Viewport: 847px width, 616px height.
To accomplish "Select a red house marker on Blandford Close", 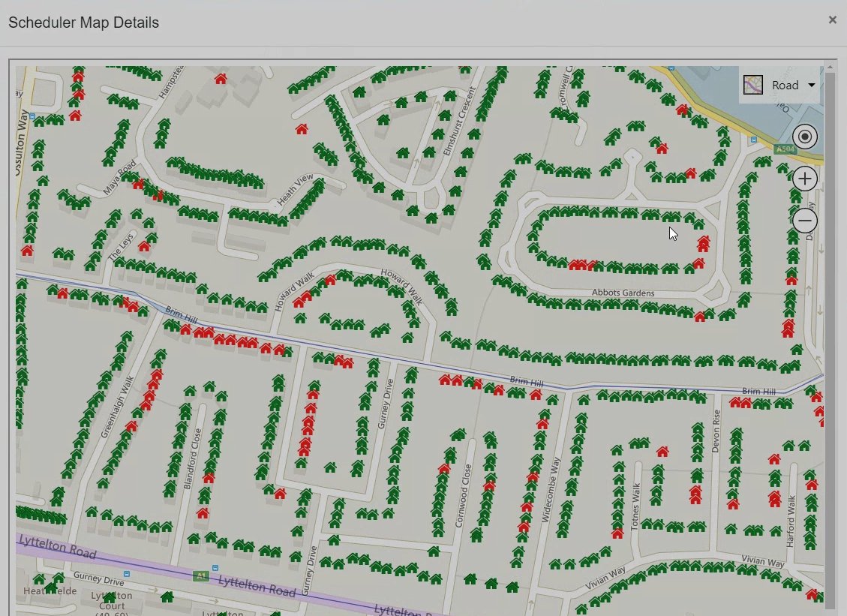I will (x=209, y=478).
